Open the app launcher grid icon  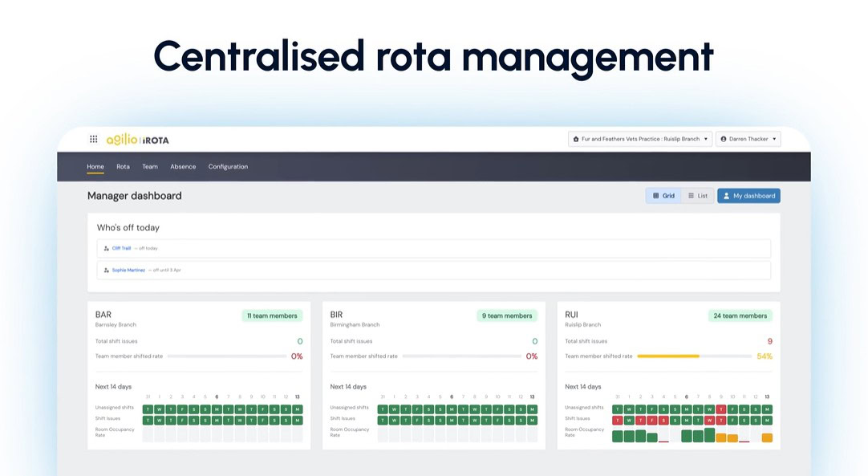click(x=94, y=139)
